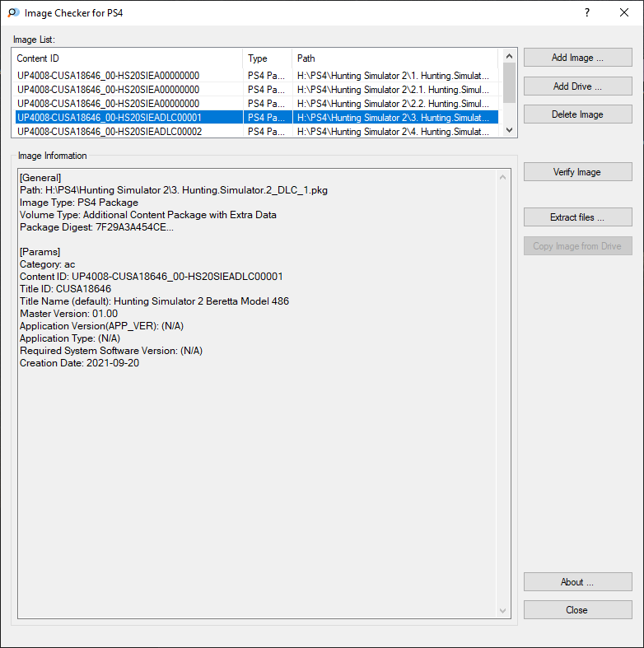Click the Path column header
This screenshot has width=644, height=648.
tap(394, 58)
